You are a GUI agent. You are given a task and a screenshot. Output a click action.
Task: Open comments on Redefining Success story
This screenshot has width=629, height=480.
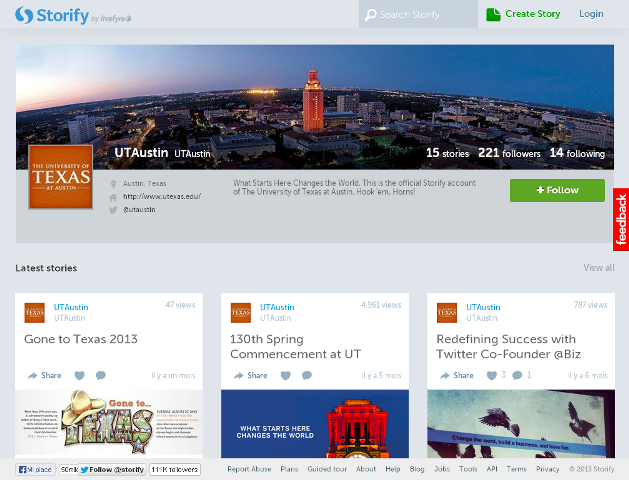[x=517, y=375]
